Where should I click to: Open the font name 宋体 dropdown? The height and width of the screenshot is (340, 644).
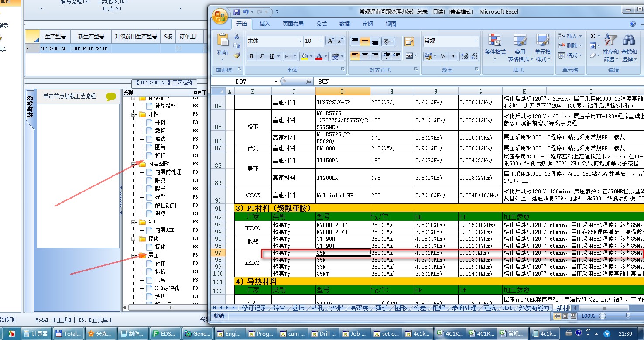click(x=300, y=41)
